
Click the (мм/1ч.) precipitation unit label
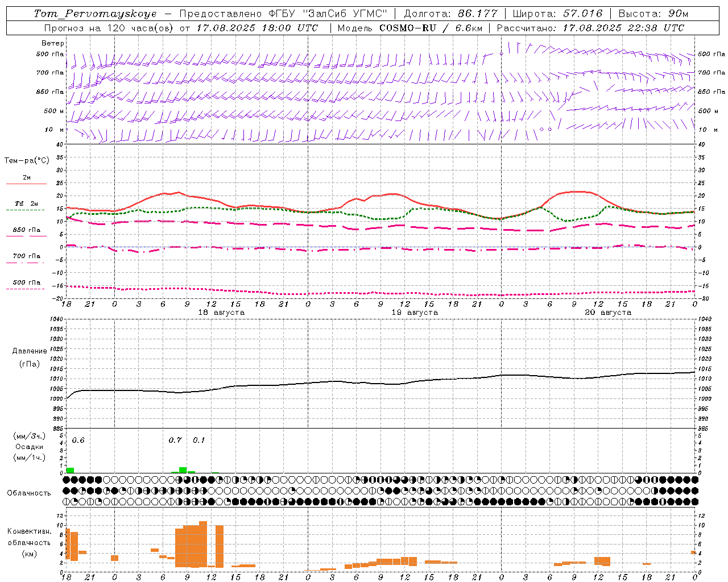tap(30, 458)
